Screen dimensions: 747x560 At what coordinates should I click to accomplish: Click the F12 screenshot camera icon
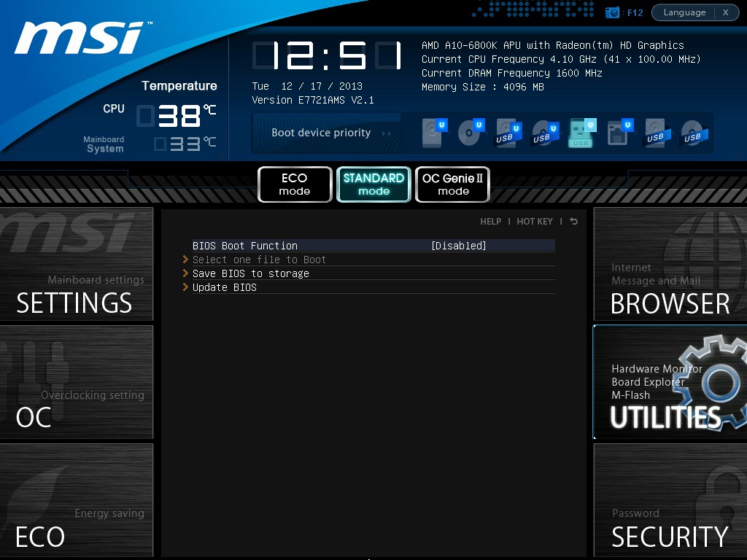tap(612, 12)
